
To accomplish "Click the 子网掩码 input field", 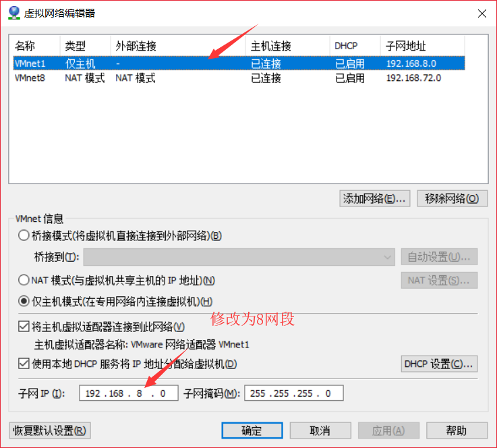I will click(294, 393).
